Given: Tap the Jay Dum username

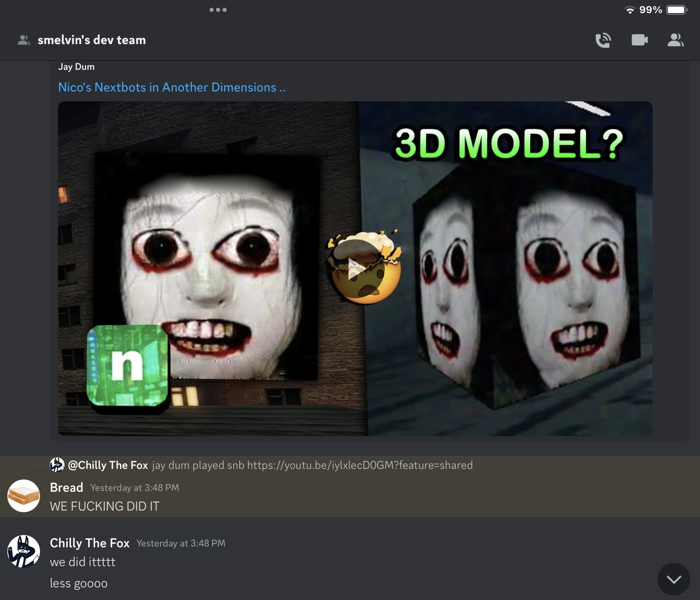Looking at the screenshot, I should (76, 66).
